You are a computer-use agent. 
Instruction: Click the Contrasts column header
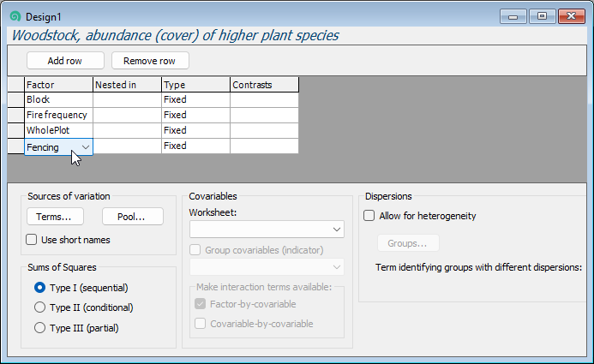264,85
